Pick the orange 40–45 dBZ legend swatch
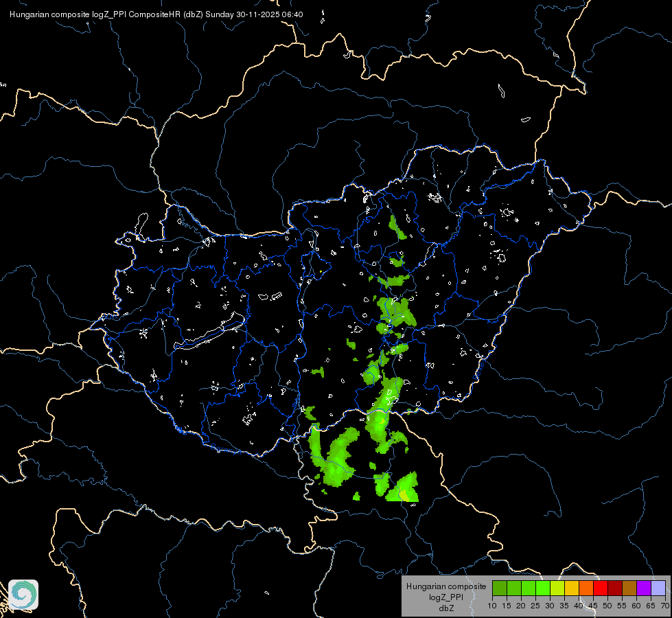The width and height of the screenshot is (672, 618). point(586,588)
